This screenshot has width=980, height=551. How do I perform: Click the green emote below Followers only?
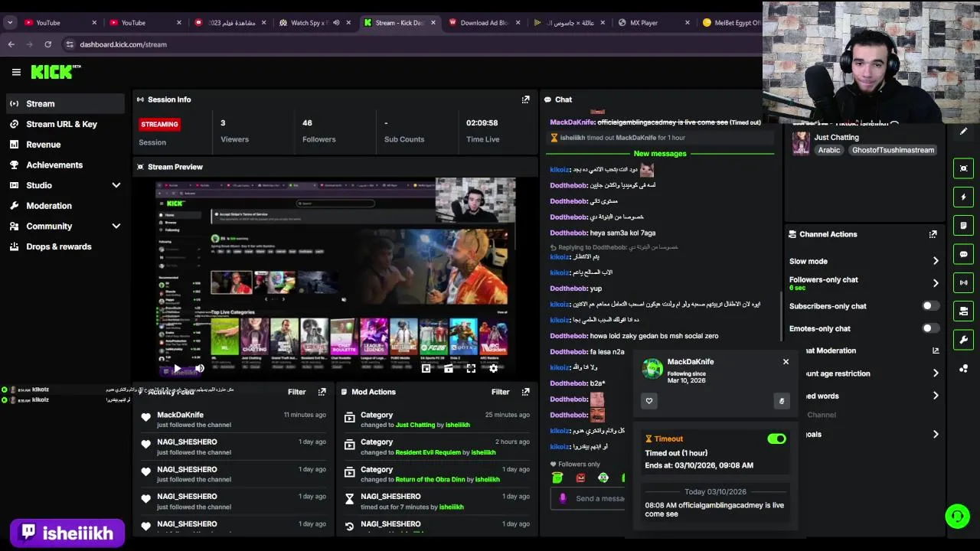point(557,478)
